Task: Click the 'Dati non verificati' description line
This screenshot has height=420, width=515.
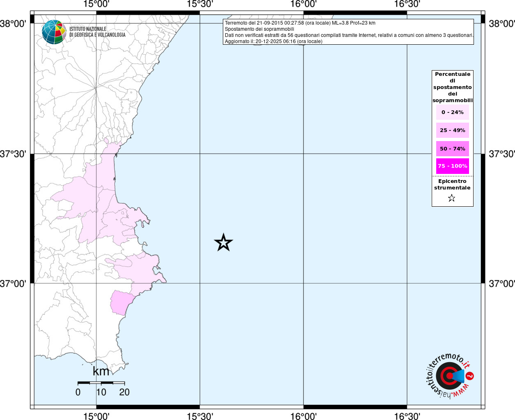Action: (x=349, y=35)
